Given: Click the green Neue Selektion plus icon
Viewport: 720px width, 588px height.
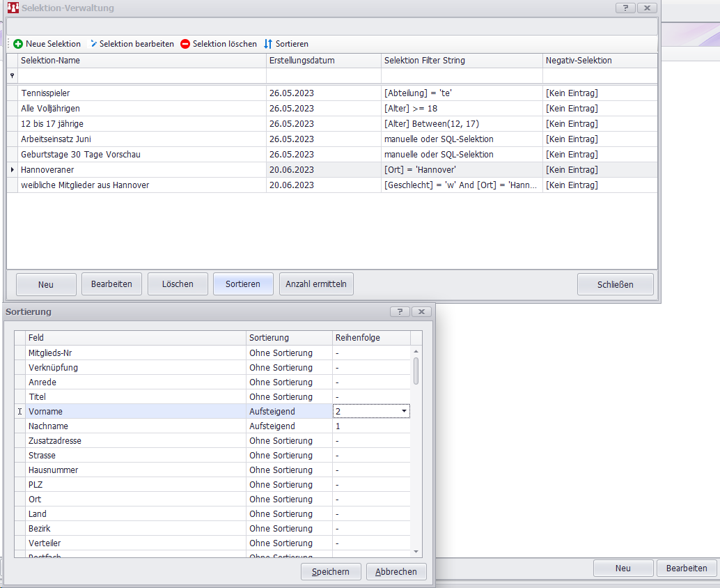Looking at the screenshot, I should coord(18,44).
